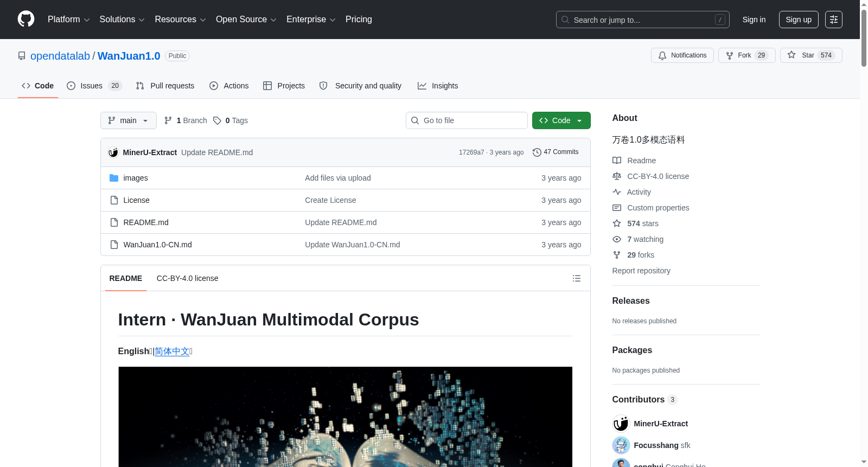Open the main branch selector dropdown
This screenshot has height=467, width=868.
point(129,120)
